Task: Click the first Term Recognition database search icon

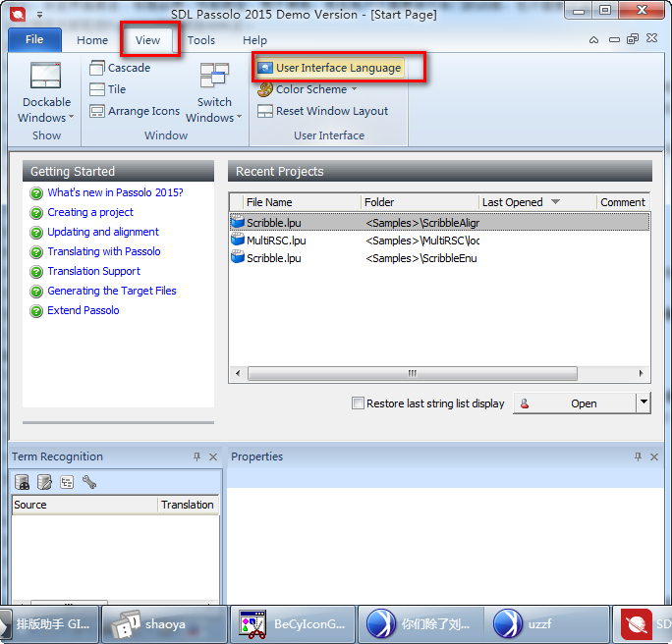Action: point(23,482)
